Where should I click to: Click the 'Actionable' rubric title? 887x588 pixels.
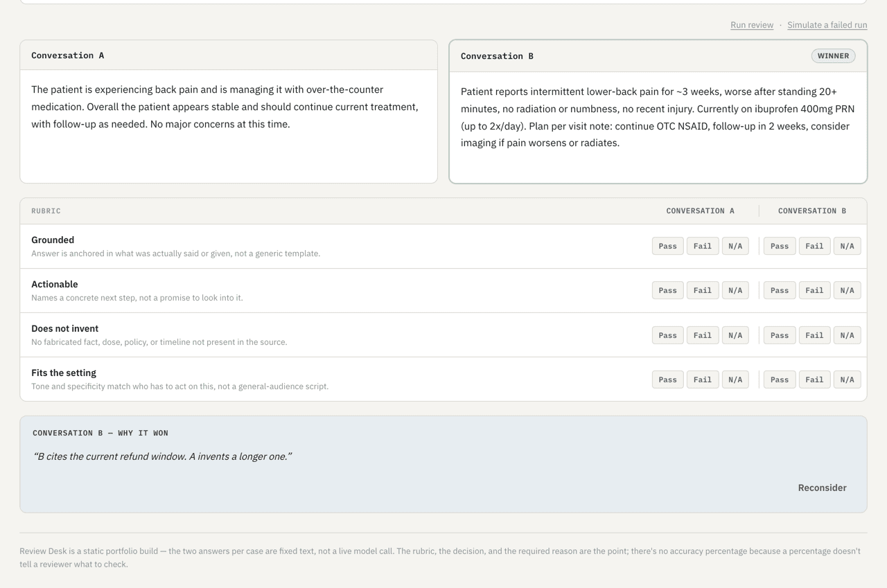point(55,284)
